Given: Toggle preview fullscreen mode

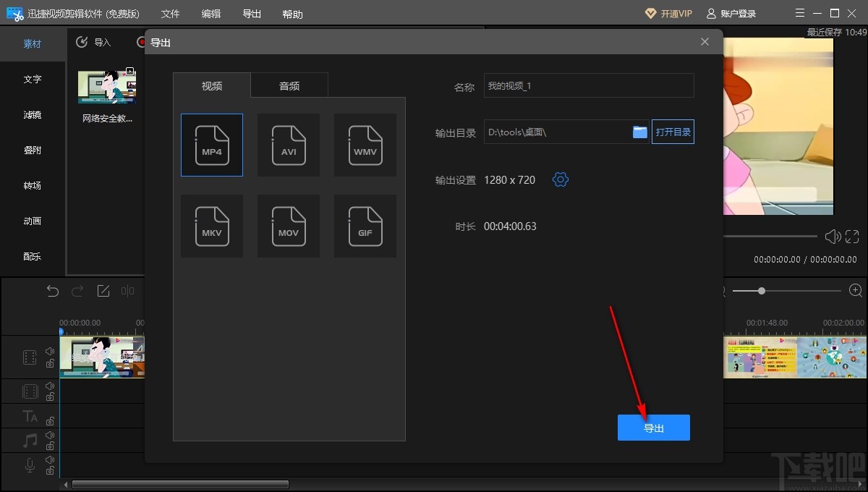Looking at the screenshot, I should click(852, 237).
